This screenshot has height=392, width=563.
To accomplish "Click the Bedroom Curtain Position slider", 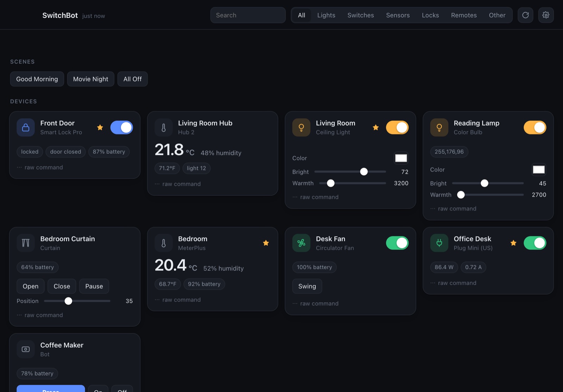I will point(77,301).
